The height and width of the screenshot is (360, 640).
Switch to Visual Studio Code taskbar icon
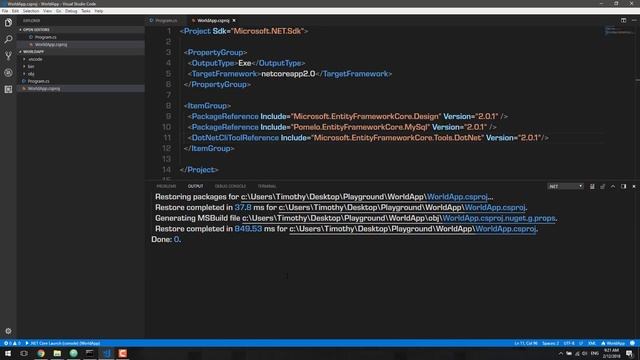107,353
